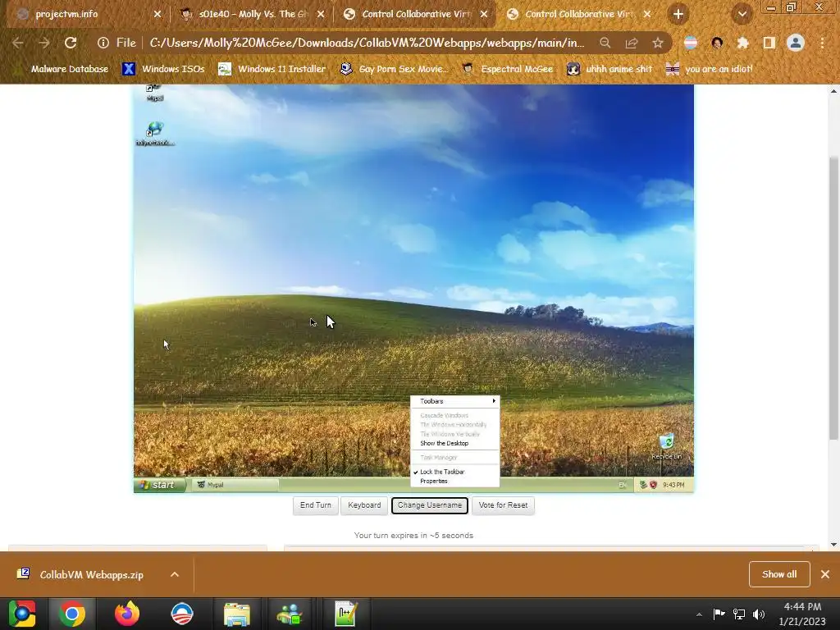This screenshot has height=630, width=840.
Task: Click the End Turn button
Action: tap(316, 505)
